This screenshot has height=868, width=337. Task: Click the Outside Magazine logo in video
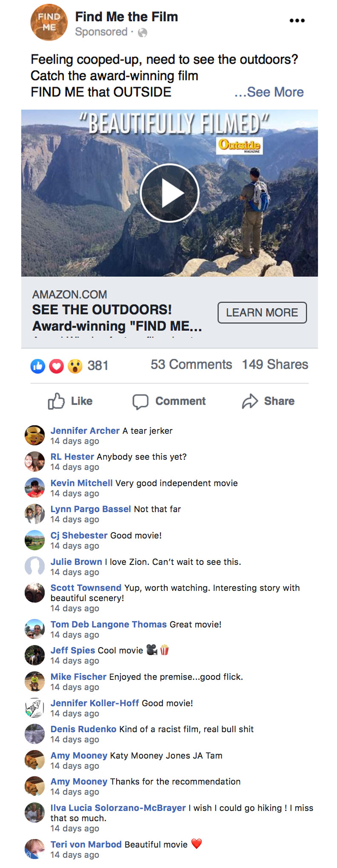click(240, 146)
